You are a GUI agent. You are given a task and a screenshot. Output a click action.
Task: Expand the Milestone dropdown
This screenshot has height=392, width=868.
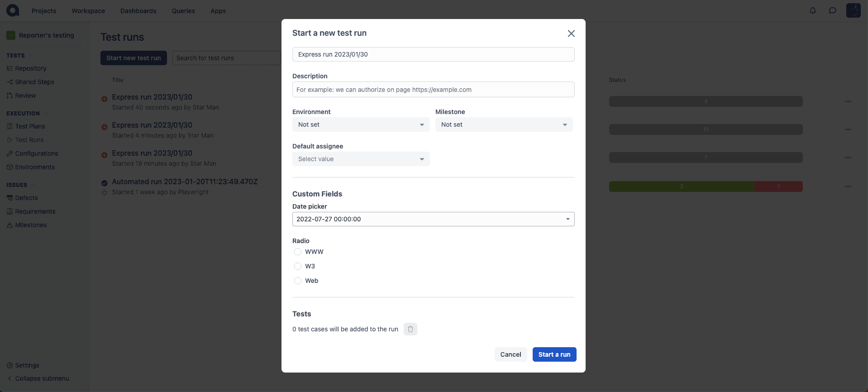(504, 124)
